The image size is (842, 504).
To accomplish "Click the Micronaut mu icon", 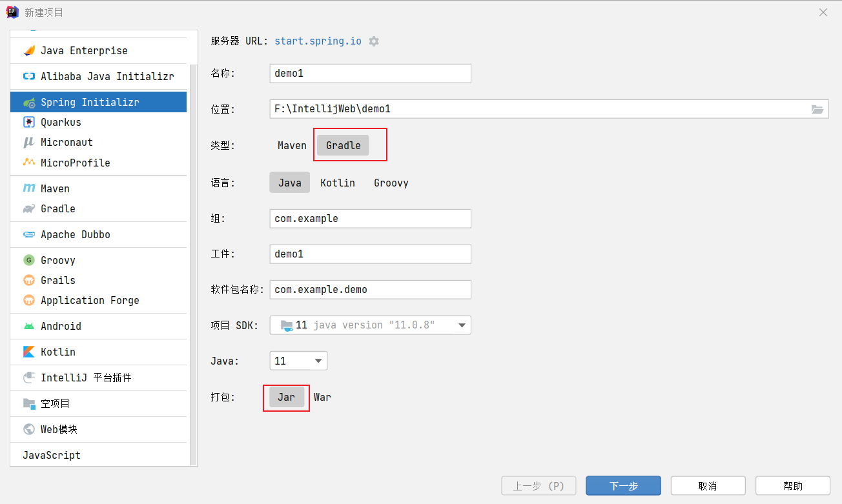I will [29, 142].
